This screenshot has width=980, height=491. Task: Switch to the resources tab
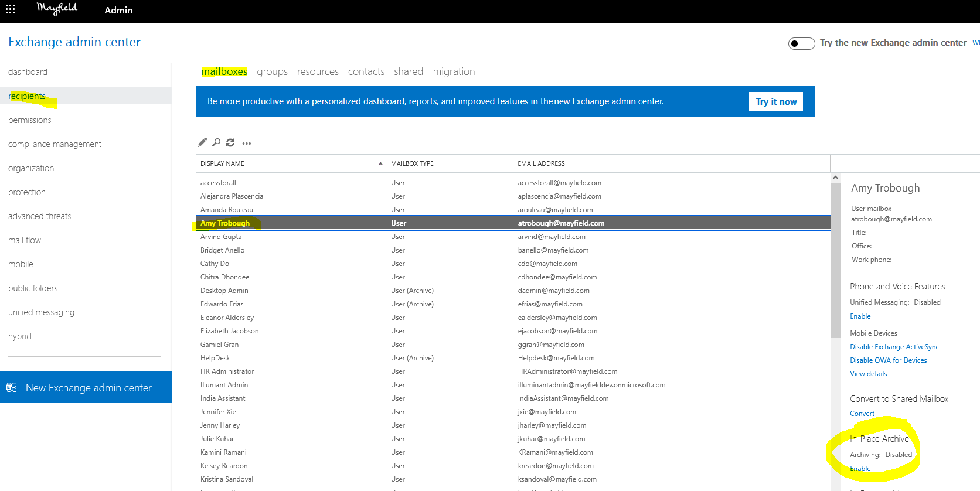pyautogui.click(x=318, y=71)
